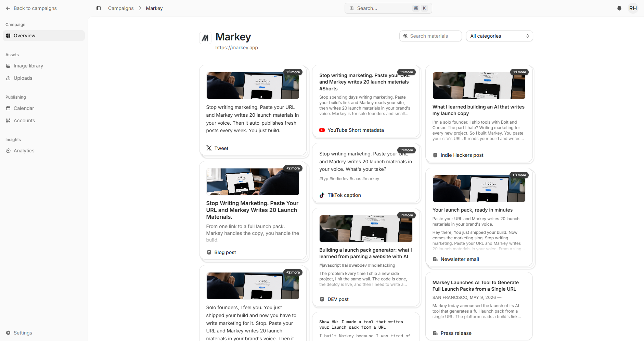The width and height of the screenshot is (644, 341).
Task: Click title 'Your launch pack, ready in minutes'
Action: point(473,210)
